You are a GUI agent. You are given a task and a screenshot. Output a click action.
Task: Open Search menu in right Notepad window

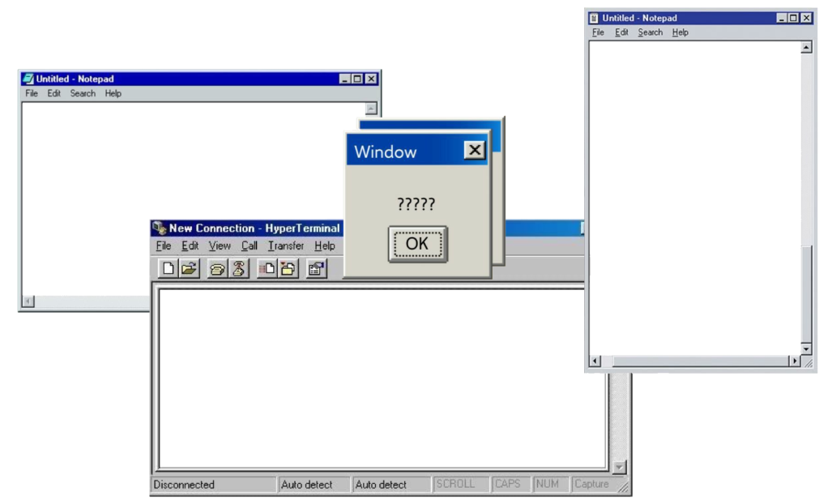(650, 32)
